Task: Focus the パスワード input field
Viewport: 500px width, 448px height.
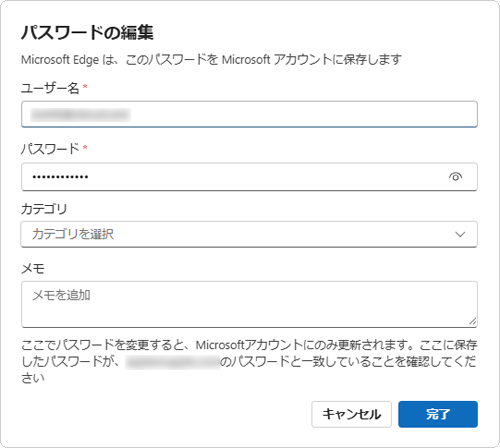Action: click(x=249, y=177)
